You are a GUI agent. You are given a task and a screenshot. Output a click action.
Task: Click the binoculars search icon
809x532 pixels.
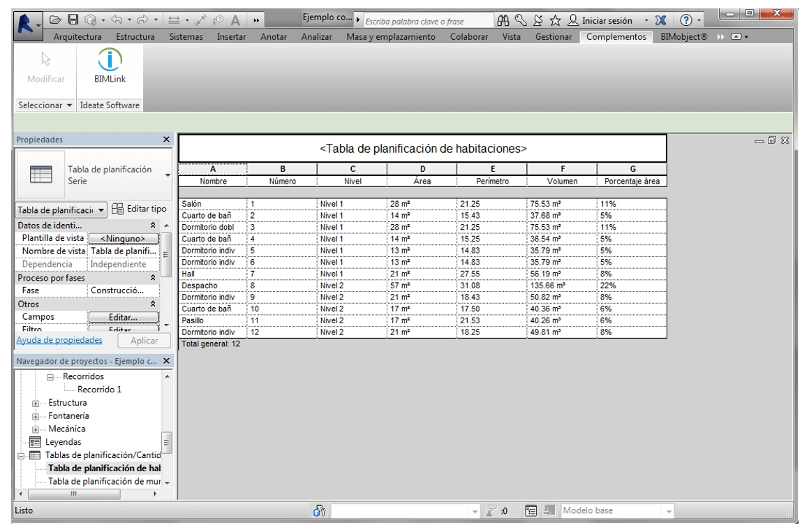[503, 21]
